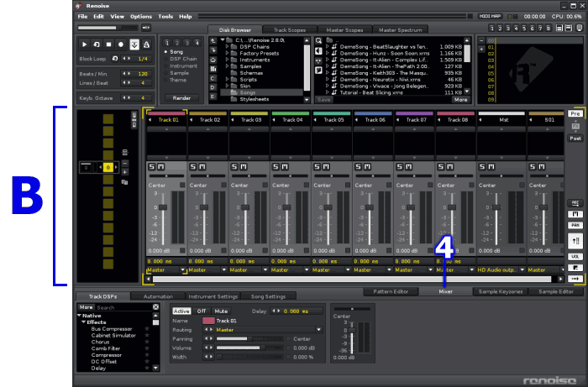Viewport: 588px width, 387px height.
Task: Toggle the Block Loop button
Action: (x=115, y=59)
